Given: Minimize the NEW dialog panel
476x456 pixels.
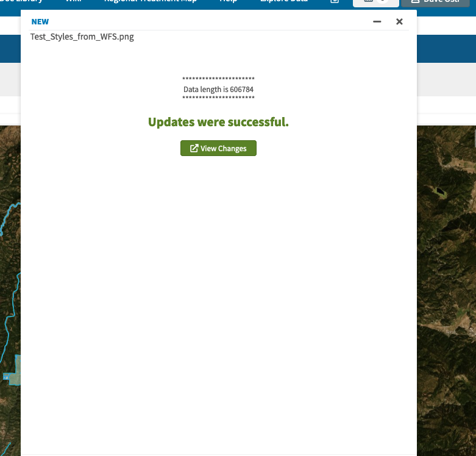Looking at the screenshot, I should 377,22.
